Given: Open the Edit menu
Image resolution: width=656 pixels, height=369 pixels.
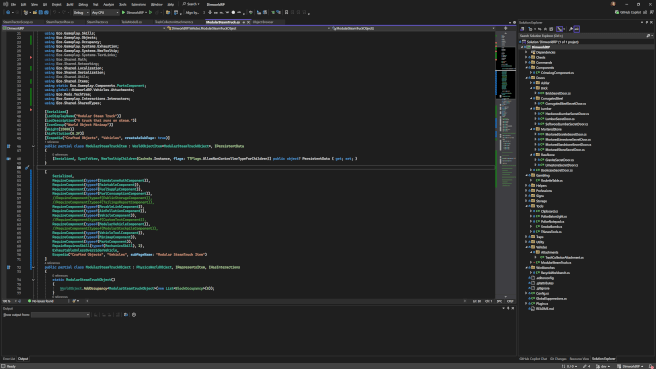Looking at the screenshot, I should click(23, 4).
